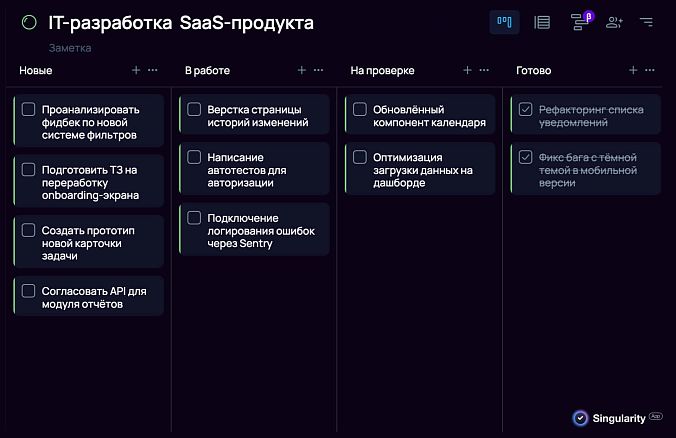
Task: Tick the Верстка страницы историй изменений checkbox
Action: [x=195, y=109]
